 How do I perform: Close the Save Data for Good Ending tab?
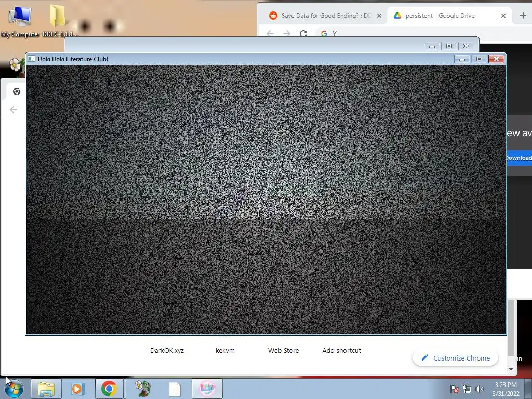379,16
